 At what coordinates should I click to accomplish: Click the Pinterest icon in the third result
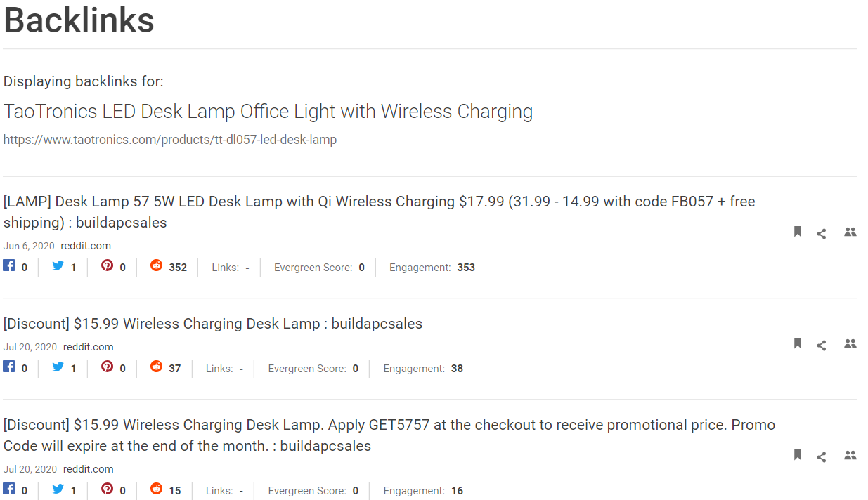tap(107, 488)
